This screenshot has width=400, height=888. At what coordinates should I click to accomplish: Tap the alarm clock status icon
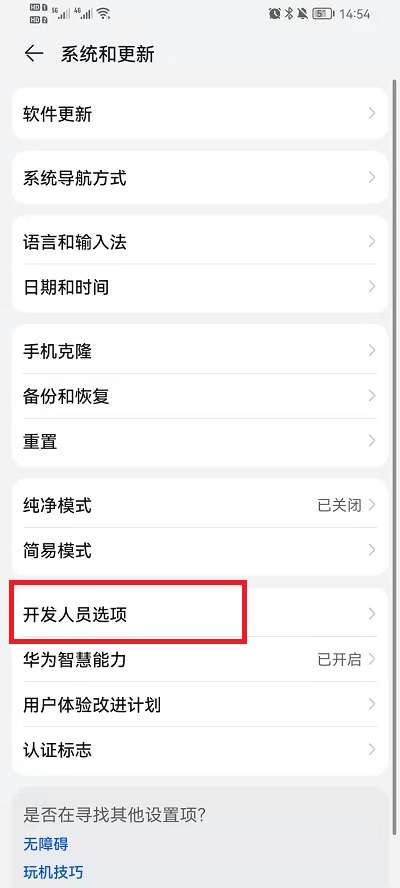275,14
